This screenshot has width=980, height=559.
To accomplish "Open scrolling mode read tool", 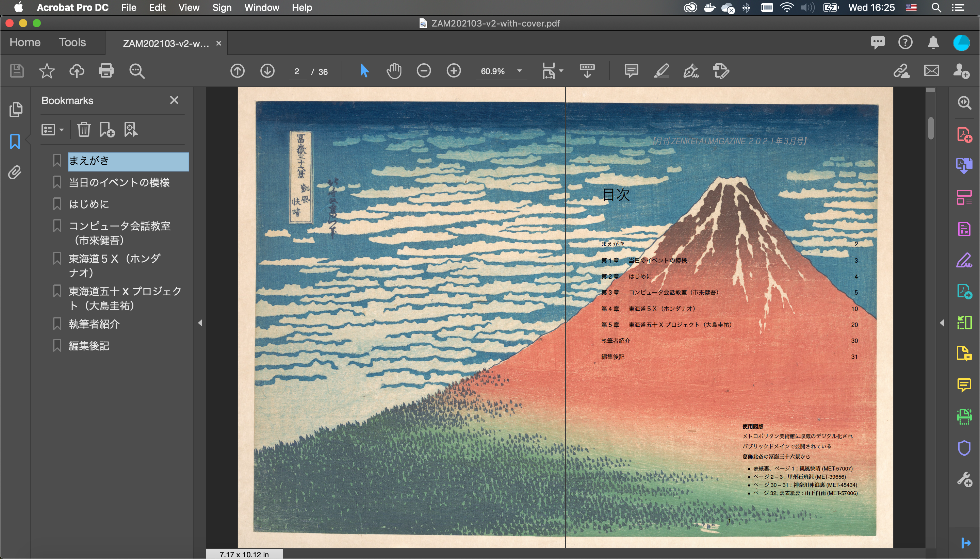I will click(587, 71).
